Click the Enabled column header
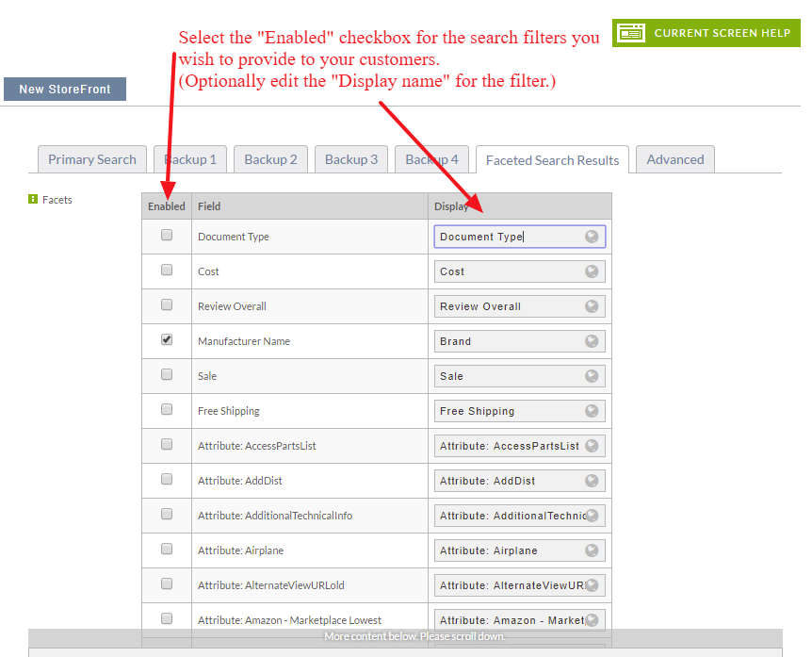This screenshot has width=812, height=657. (x=166, y=206)
